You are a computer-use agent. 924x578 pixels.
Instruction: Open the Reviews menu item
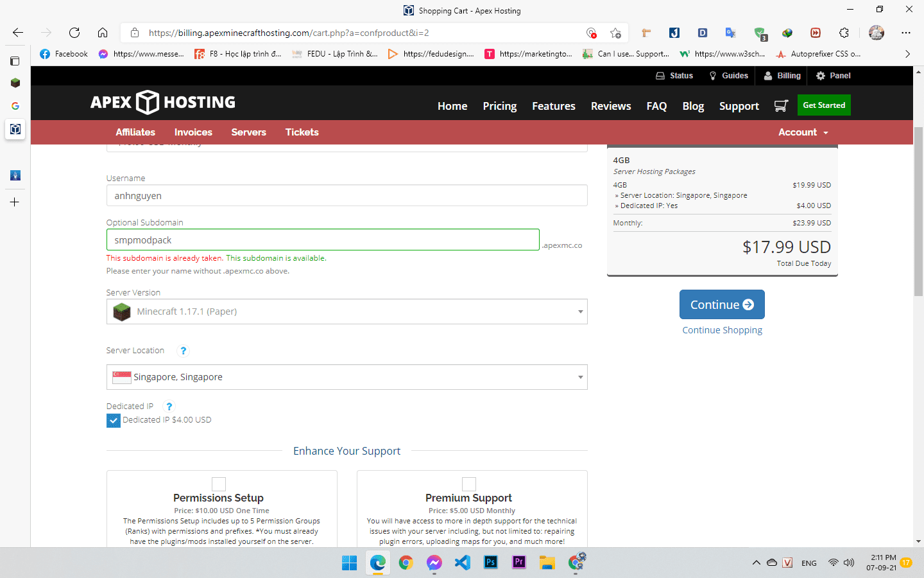(x=611, y=106)
